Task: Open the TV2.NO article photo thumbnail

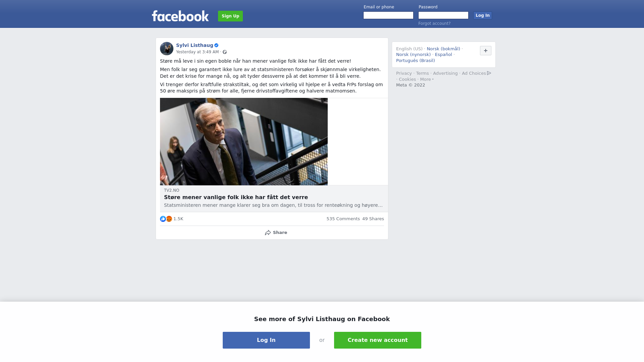Action: [x=244, y=141]
